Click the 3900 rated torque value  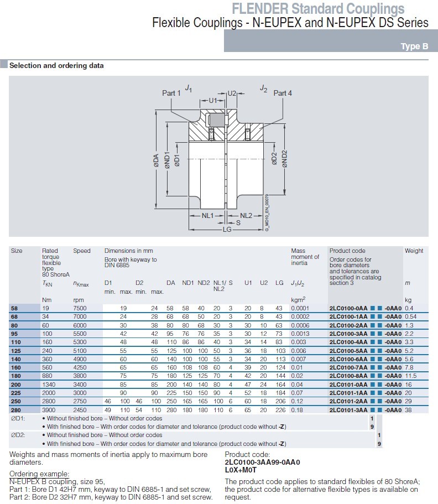pos(49,410)
